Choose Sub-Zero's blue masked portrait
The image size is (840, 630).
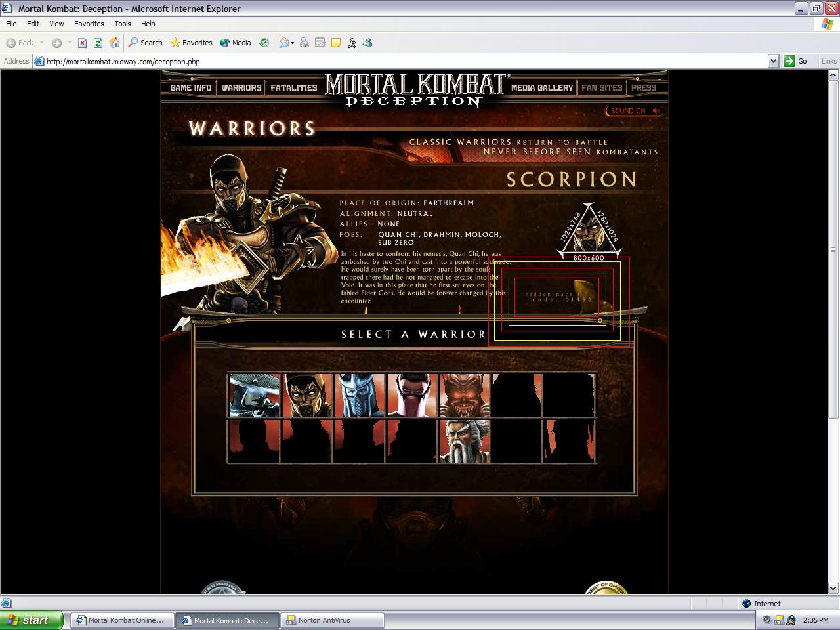pos(360,396)
